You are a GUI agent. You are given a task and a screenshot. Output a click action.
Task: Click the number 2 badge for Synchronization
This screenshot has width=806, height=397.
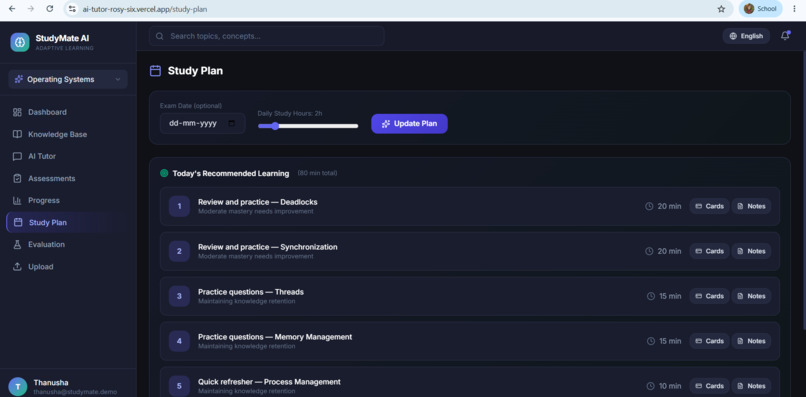(x=179, y=251)
